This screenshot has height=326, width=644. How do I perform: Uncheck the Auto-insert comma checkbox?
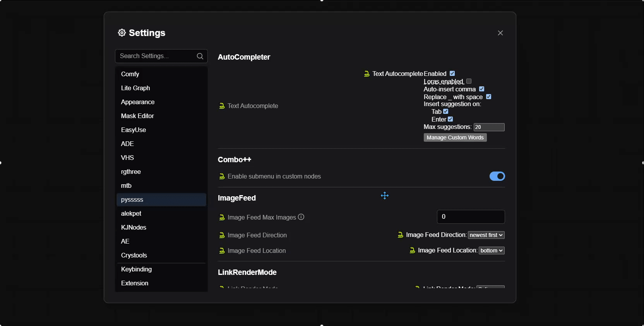(482, 89)
